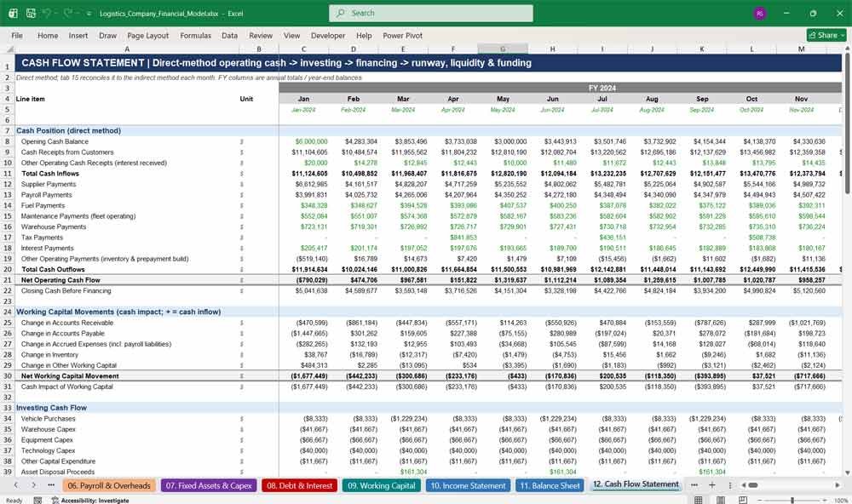Click vertical scrollbar down arrow

coord(847,473)
